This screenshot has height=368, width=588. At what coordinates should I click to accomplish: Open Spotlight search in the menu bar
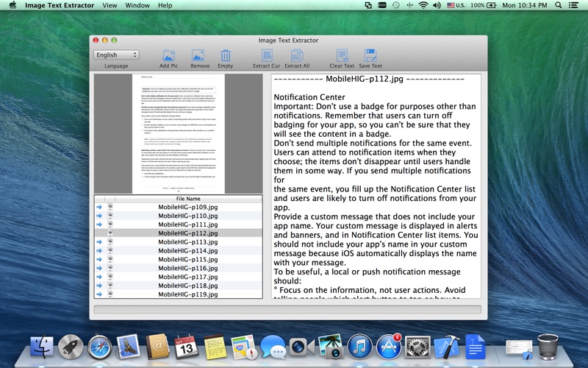click(x=559, y=5)
